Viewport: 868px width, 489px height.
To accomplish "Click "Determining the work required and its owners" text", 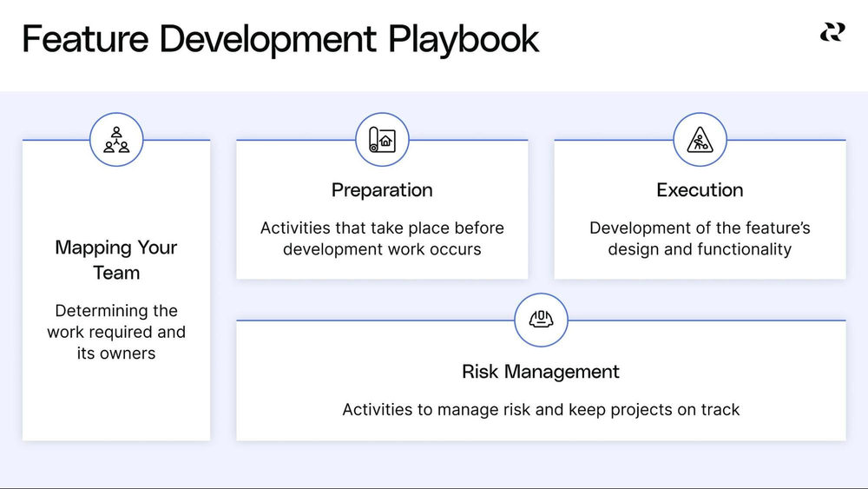I will coord(116,332).
